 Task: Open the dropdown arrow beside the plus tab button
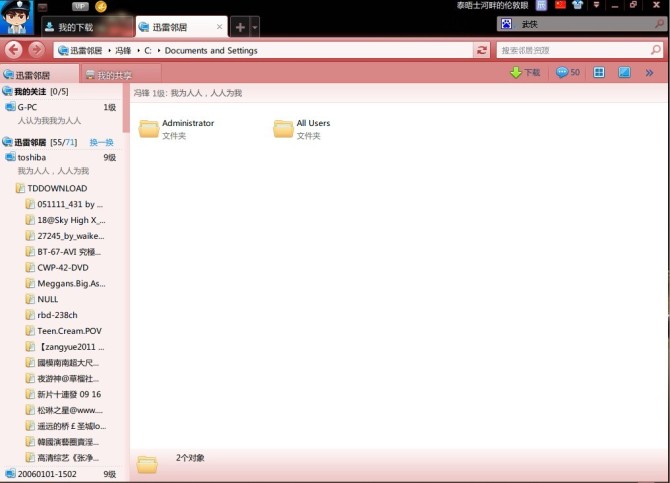[x=255, y=27]
